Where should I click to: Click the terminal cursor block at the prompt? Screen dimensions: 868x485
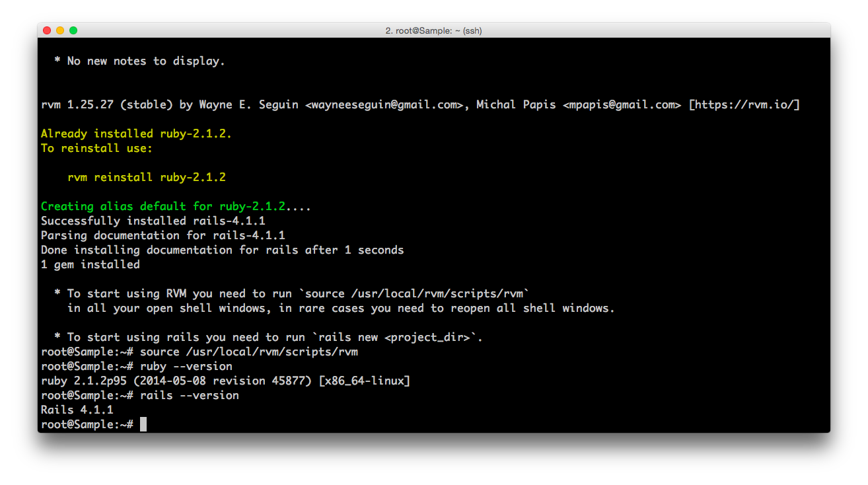coord(143,424)
